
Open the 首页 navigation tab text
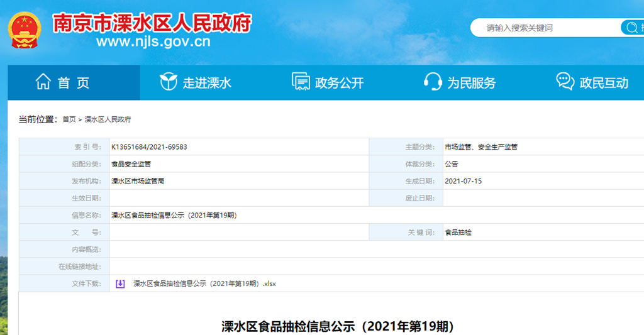74,83
